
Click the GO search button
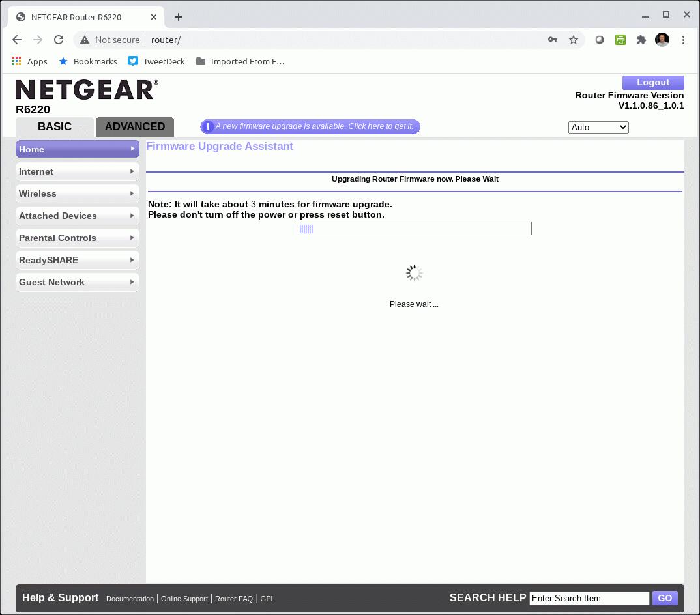click(665, 598)
